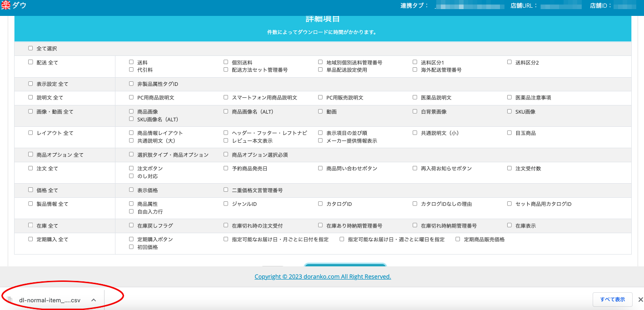Screen dimensions: 644x310
Task: Check the 医薬品説明文 checkbox
Action: pyautogui.click(x=414, y=97)
